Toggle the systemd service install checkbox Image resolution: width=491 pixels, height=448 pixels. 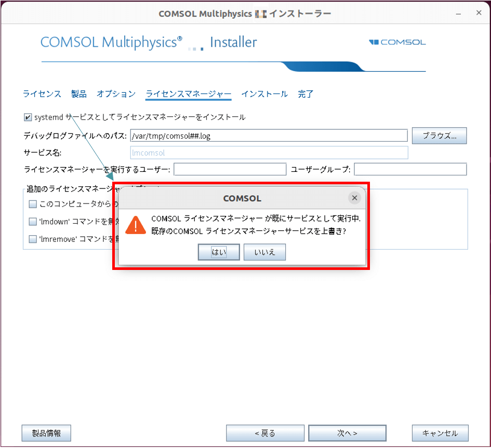(x=28, y=117)
